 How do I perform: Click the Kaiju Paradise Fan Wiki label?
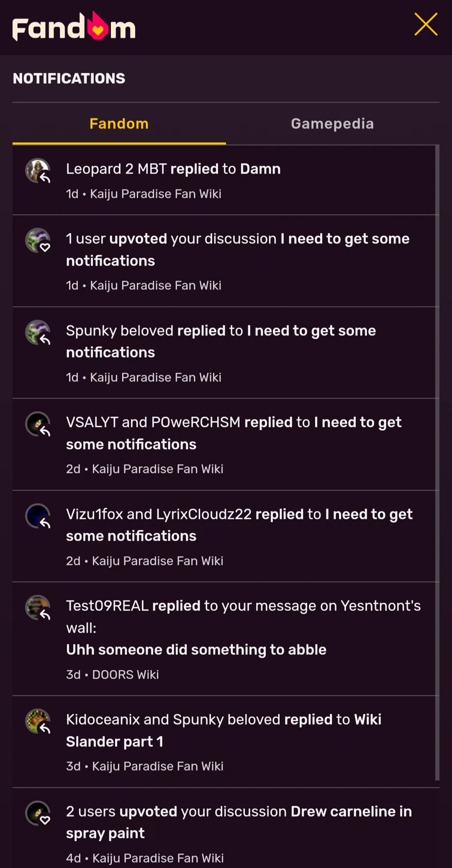(x=157, y=194)
